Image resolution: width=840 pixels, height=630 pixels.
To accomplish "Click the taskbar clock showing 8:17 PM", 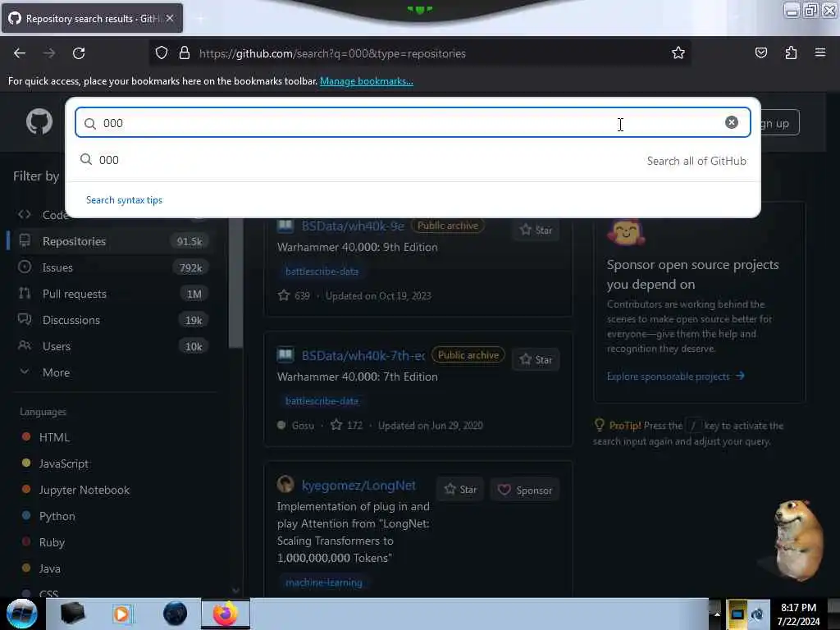I will click(798, 614).
